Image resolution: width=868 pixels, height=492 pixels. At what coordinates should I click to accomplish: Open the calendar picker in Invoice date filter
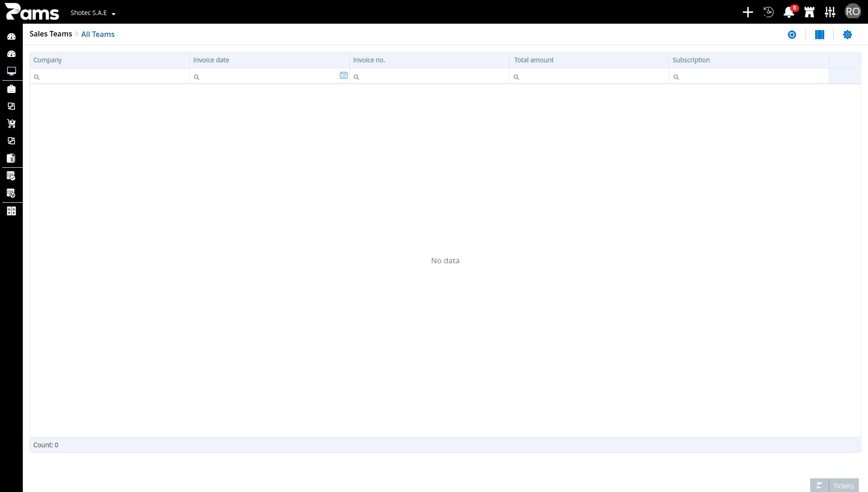point(344,76)
